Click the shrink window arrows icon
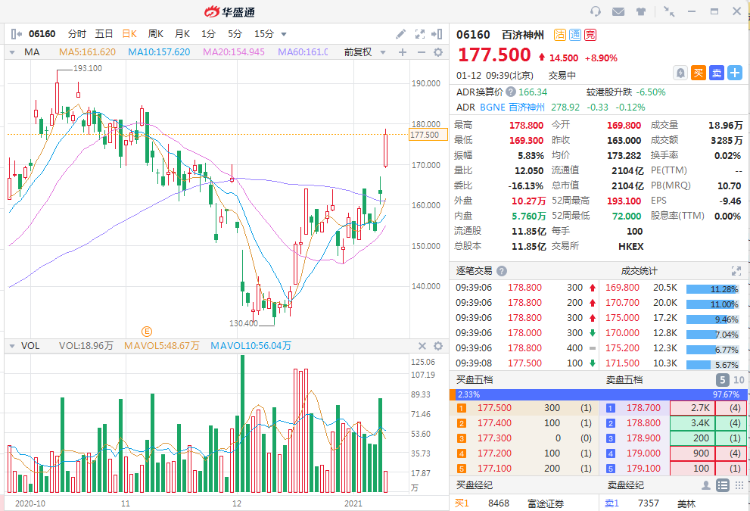Screen dimensions: 750x511 (x=669, y=11)
